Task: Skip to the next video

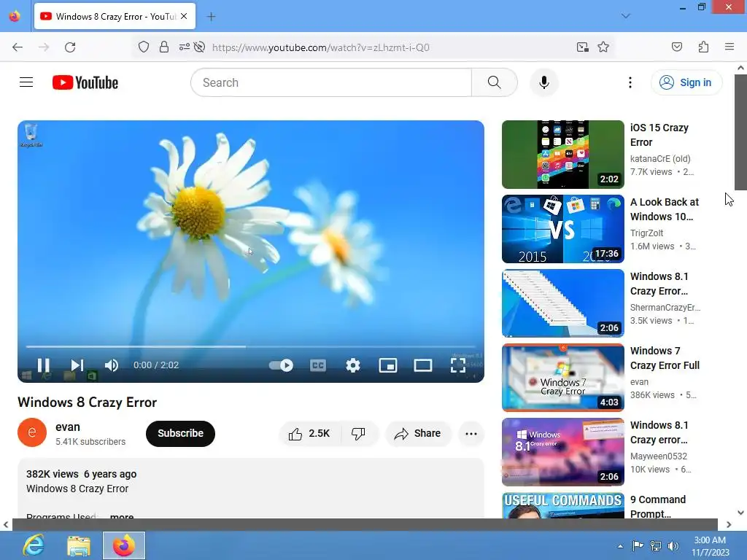Action: pyautogui.click(x=77, y=365)
